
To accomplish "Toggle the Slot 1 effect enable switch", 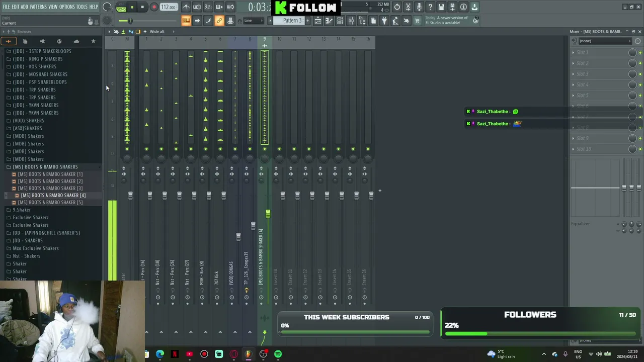I will 640,52.
